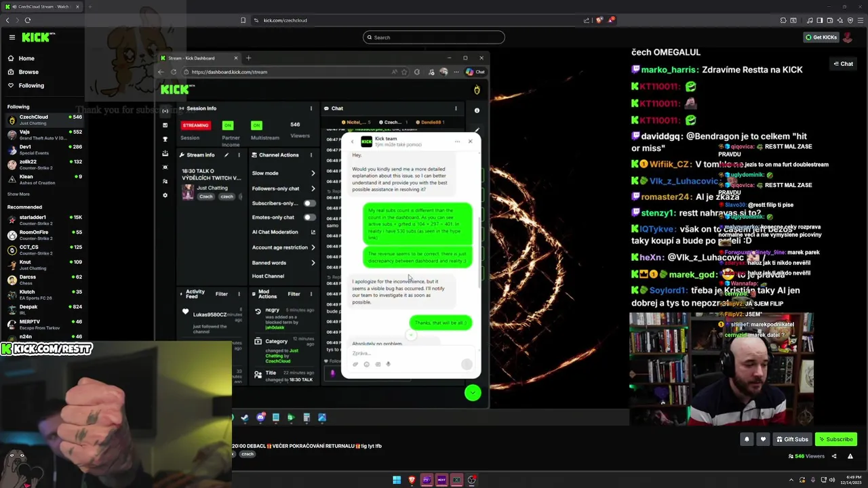Open recommended channel CCT_CS

tap(44, 250)
